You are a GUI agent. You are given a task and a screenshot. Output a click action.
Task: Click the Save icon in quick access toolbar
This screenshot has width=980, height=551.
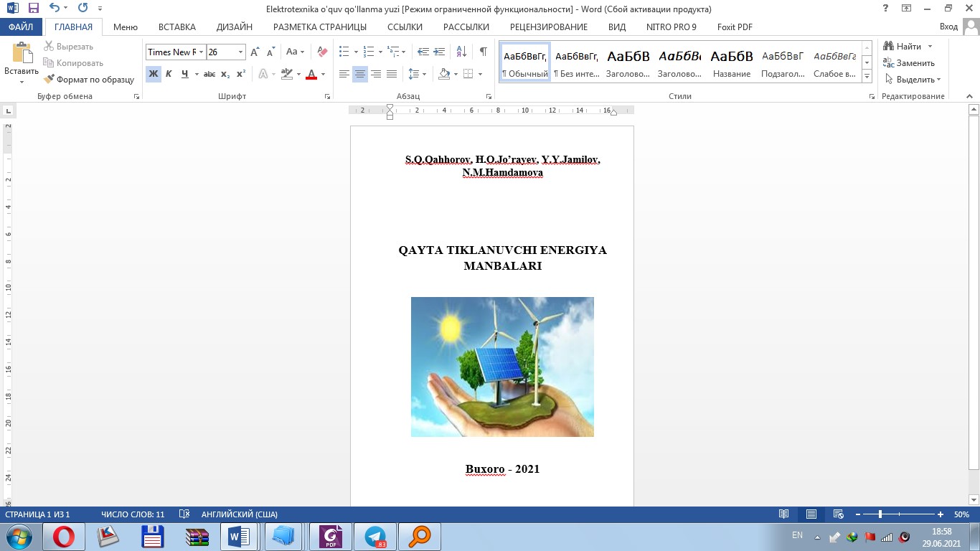34,9
